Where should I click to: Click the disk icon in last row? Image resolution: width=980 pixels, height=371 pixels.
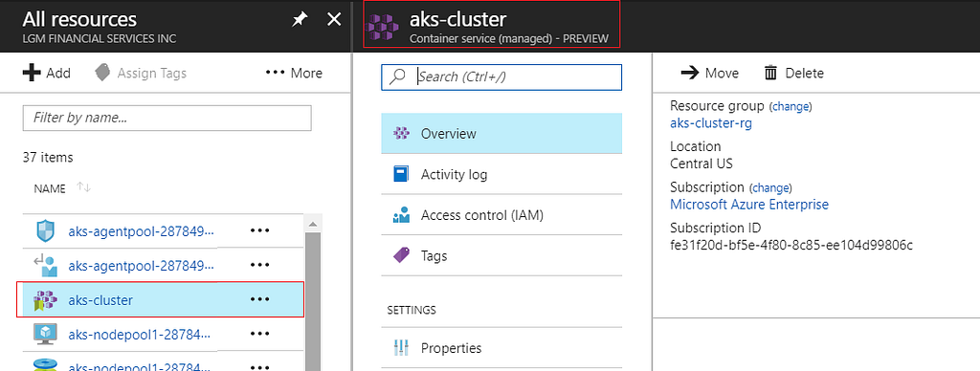click(x=46, y=363)
